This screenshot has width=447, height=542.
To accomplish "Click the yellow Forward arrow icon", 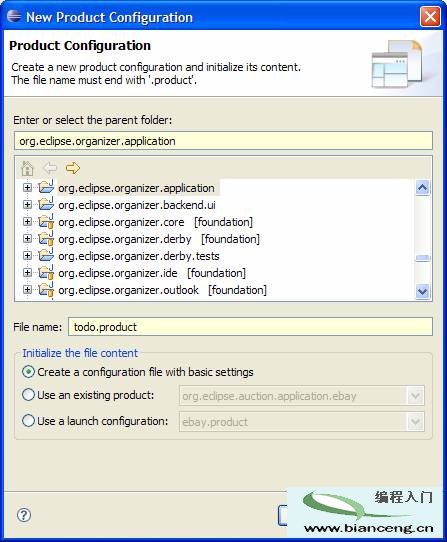I will coord(73,168).
